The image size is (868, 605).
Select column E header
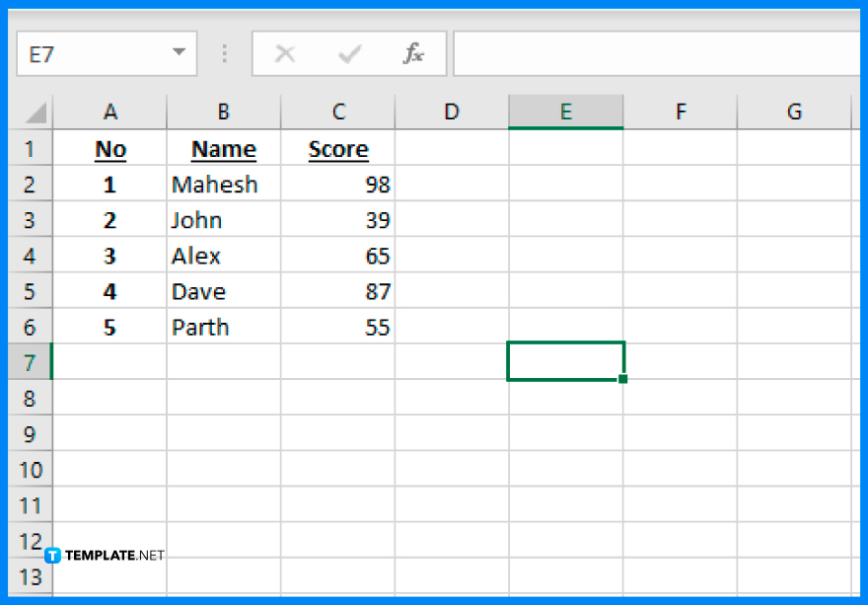[565, 112]
